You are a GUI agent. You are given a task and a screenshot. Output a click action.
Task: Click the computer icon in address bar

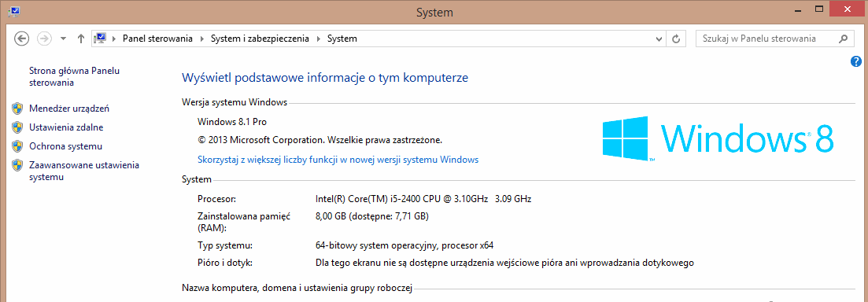click(101, 39)
